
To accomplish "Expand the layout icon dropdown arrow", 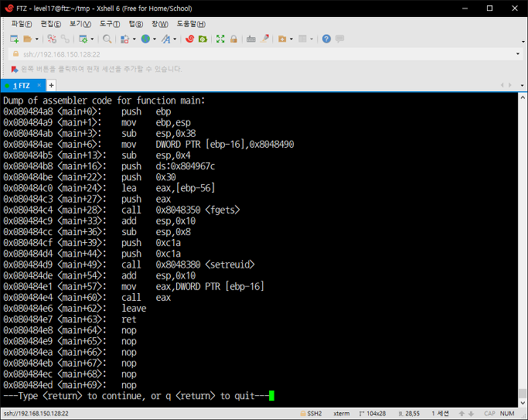I will click(312, 39).
